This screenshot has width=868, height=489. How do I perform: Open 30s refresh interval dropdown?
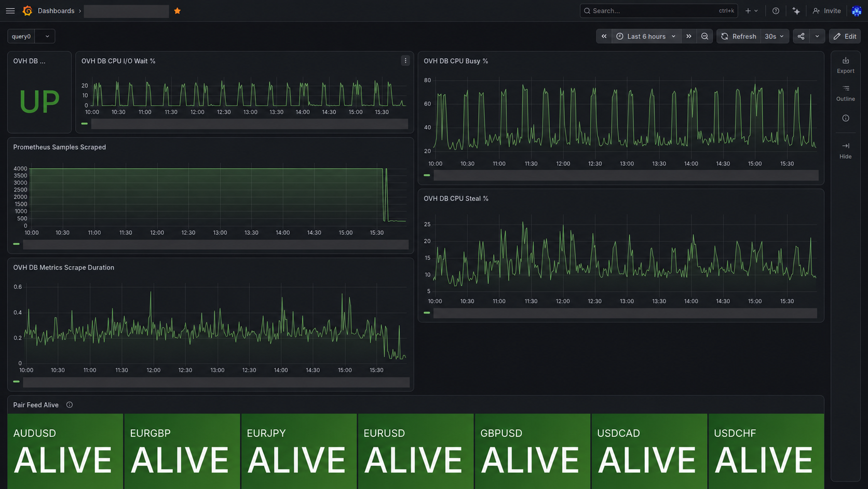coord(775,36)
